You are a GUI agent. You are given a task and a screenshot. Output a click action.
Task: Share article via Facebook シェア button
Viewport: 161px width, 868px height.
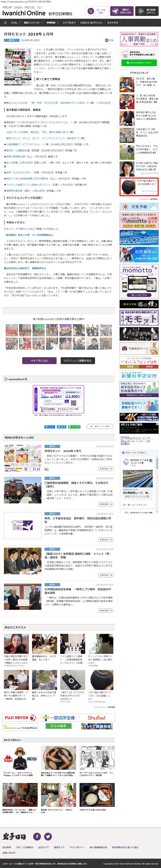click(50, 427)
